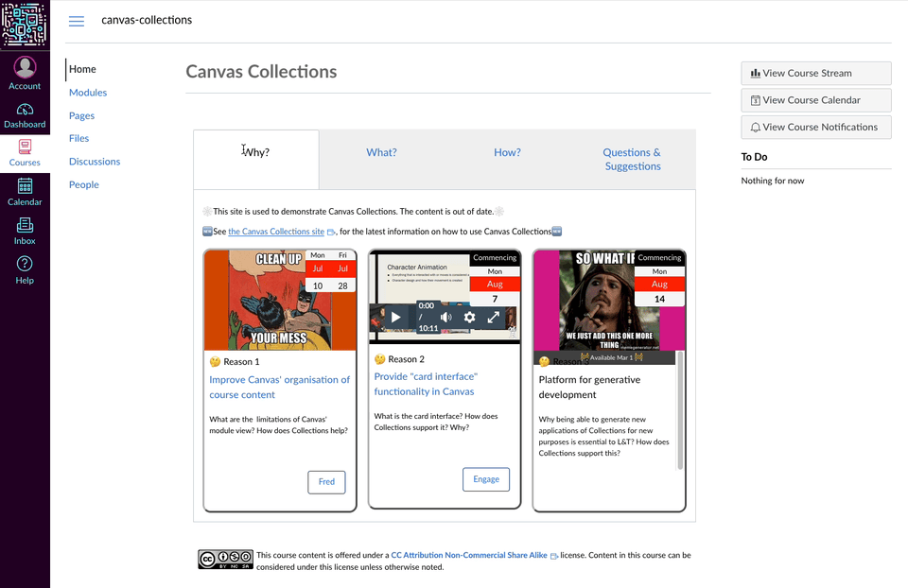Screen dimensions: 908x588
Task: Click the Aug 14 commencing date badge
Action: 659,278
